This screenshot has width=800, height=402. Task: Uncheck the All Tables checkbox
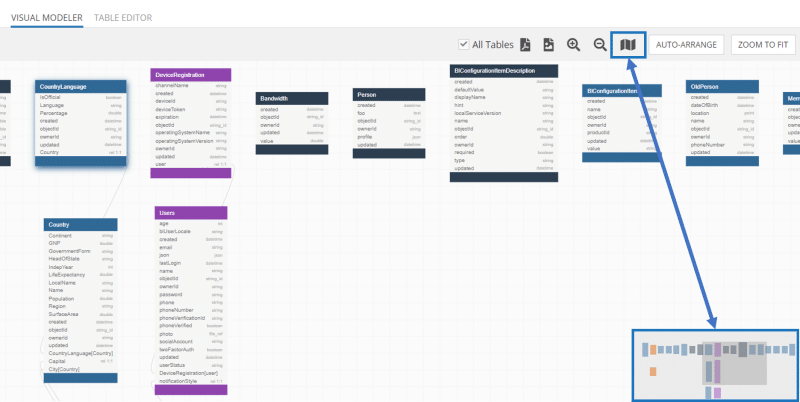463,45
